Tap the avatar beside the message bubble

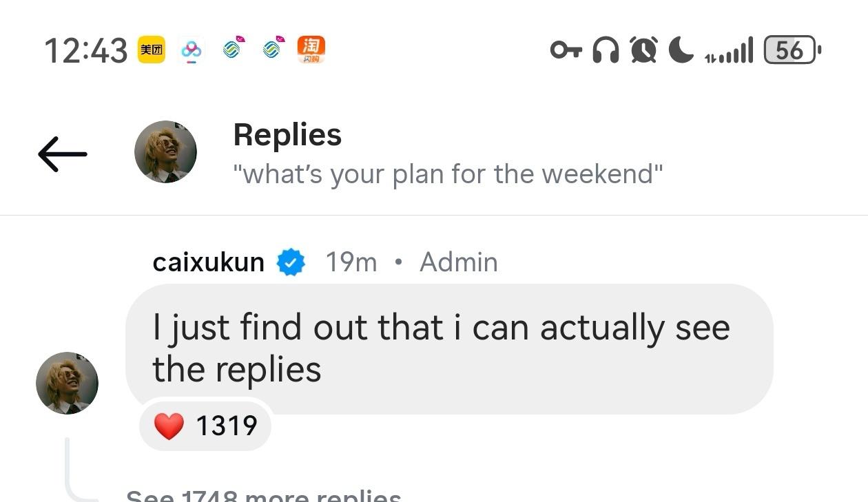point(67,383)
